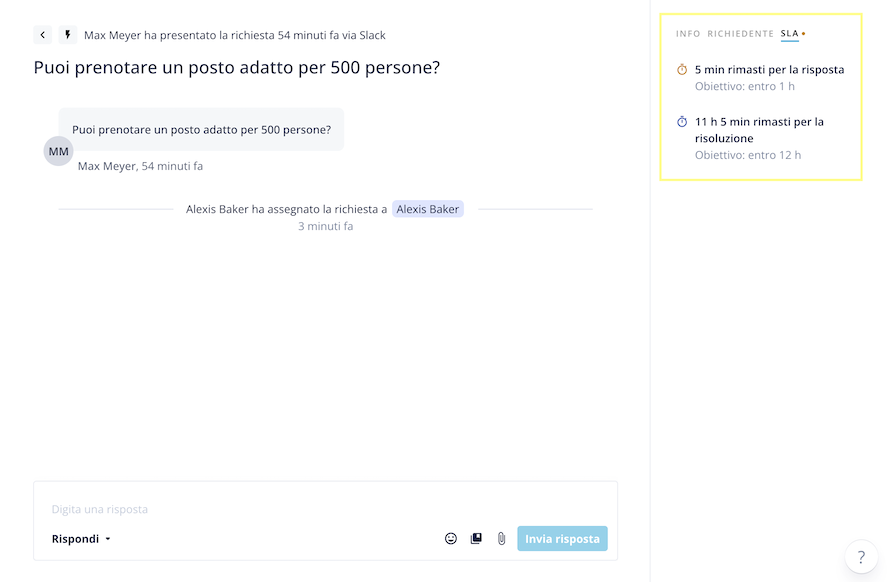This screenshot has height=582, width=890.
Task: Open the emoji picker smiley icon
Action: click(451, 538)
